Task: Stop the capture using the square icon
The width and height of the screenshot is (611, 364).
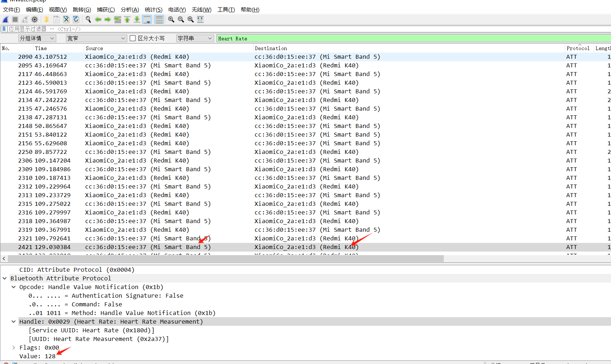Action: pyautogui.click(x=15, y=19)
